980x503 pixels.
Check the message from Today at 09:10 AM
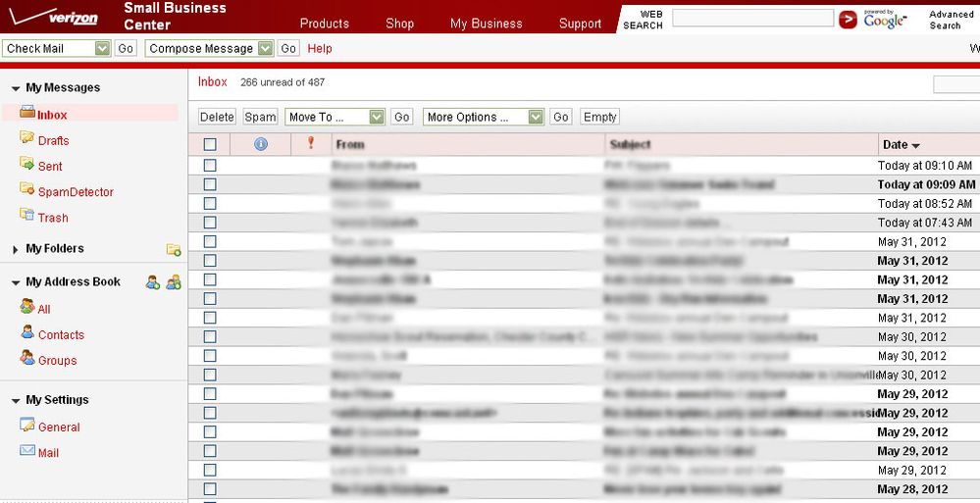(x=210, y=165)
